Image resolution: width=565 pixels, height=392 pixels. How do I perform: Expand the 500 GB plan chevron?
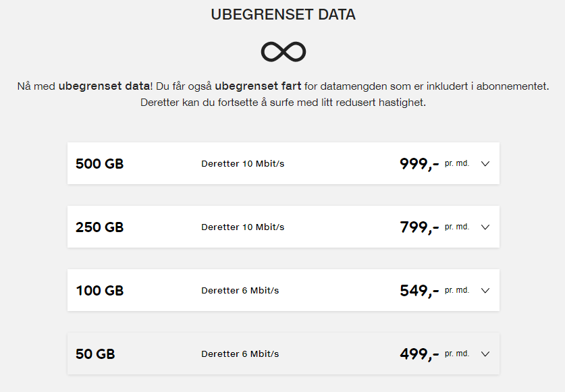(485, 163)
